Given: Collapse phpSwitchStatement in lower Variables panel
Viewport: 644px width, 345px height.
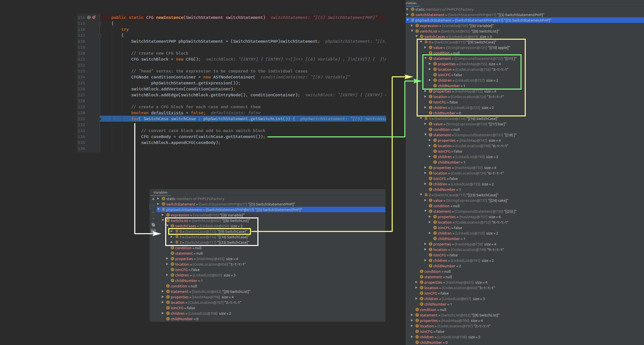Looking at the screenshot, I should (x=158, y=209).
